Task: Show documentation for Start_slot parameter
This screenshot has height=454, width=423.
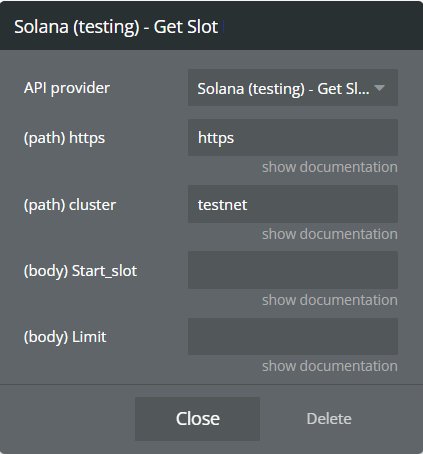Action: (x=330, y=300)
